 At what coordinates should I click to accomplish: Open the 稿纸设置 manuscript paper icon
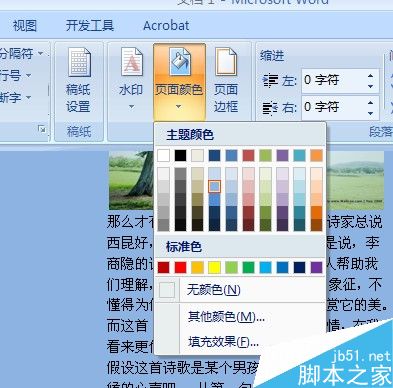[79, 62]
